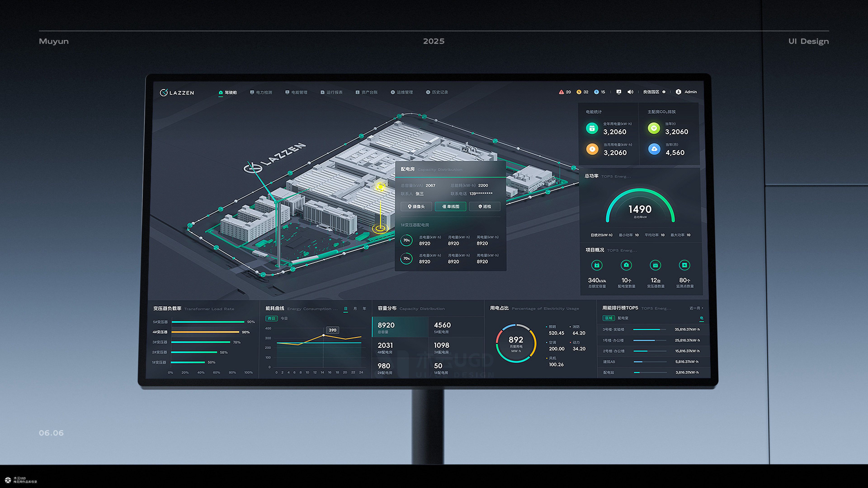
Task: Select the 配电室 filter in TOP5 ranking
Action: 623,318
